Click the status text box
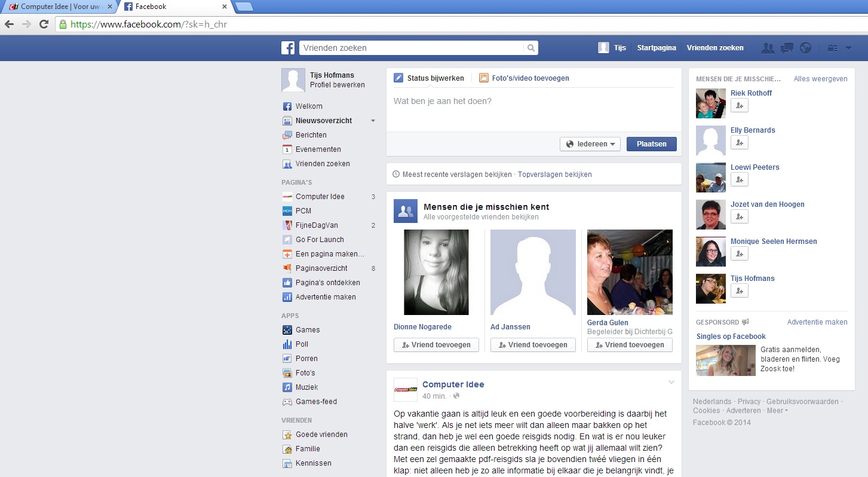 pos(534,109)
